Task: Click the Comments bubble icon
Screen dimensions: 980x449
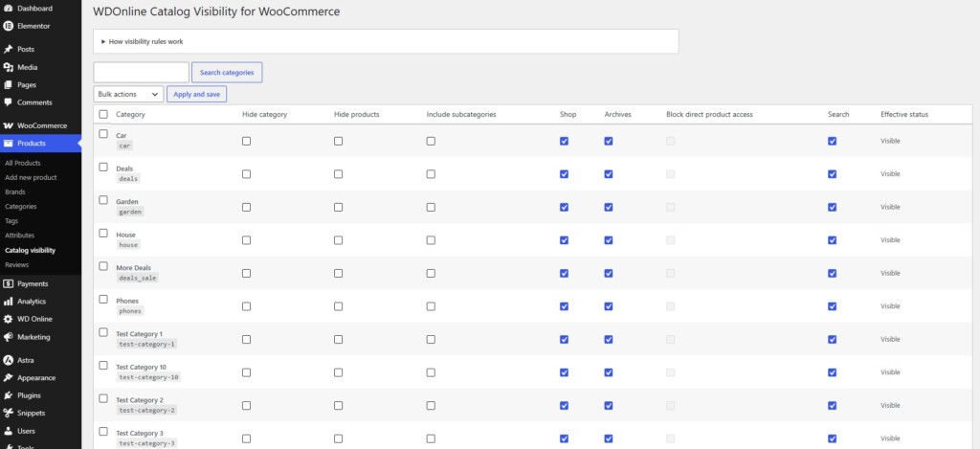Action: click(x=8, y=102)
